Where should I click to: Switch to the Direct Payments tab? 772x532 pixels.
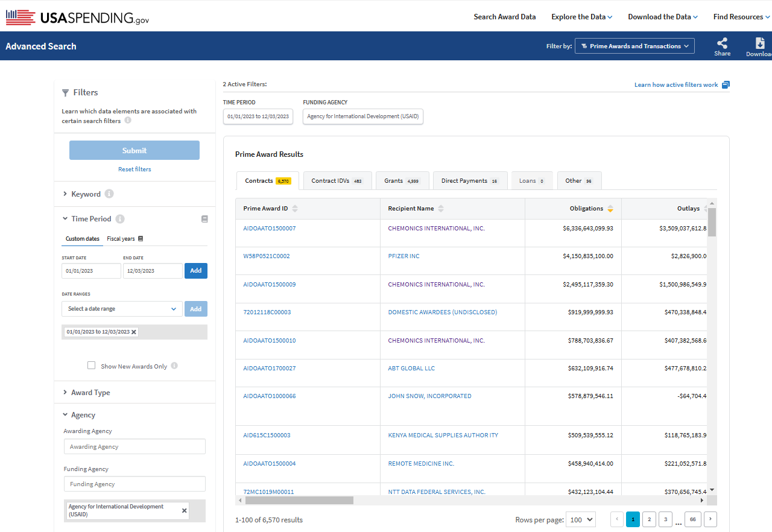470,180
